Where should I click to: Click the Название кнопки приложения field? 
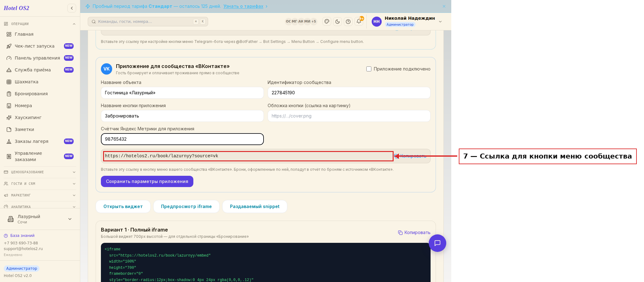182,116
